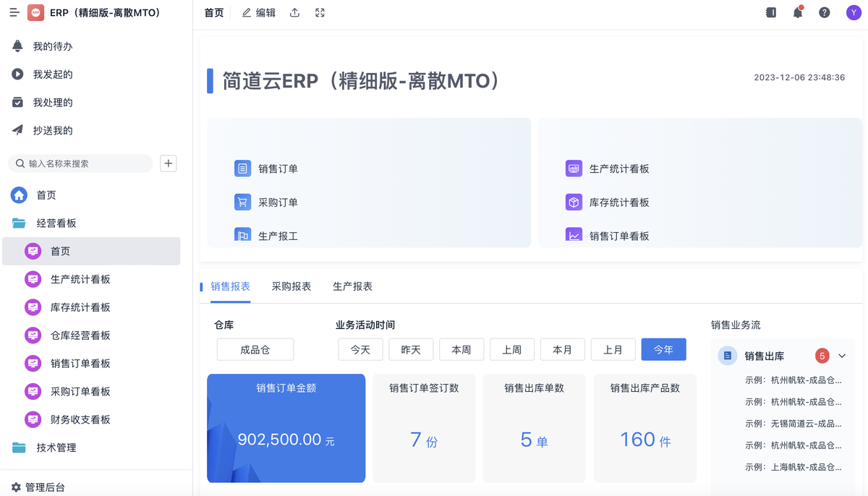The image size is (868, 496).
Task: Open the user avatar Y menu
Action: point(854,13)
